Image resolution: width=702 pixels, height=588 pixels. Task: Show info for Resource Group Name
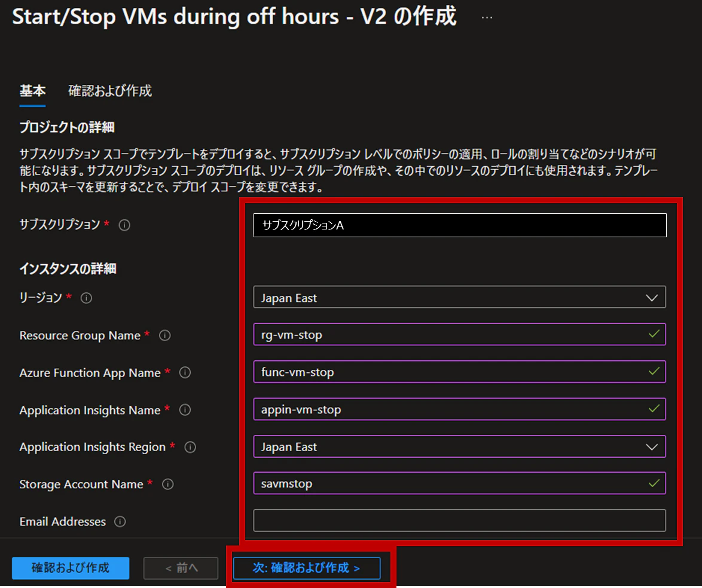165,335
